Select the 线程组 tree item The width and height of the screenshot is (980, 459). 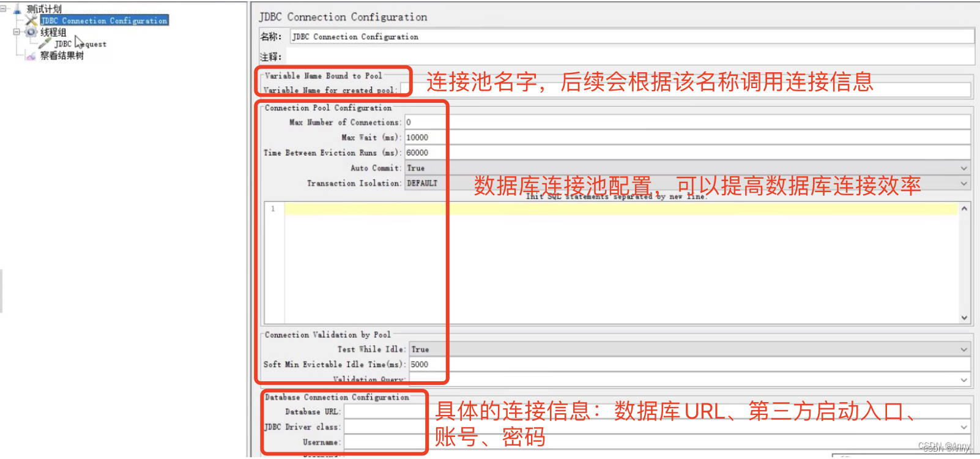pos(53,32)
